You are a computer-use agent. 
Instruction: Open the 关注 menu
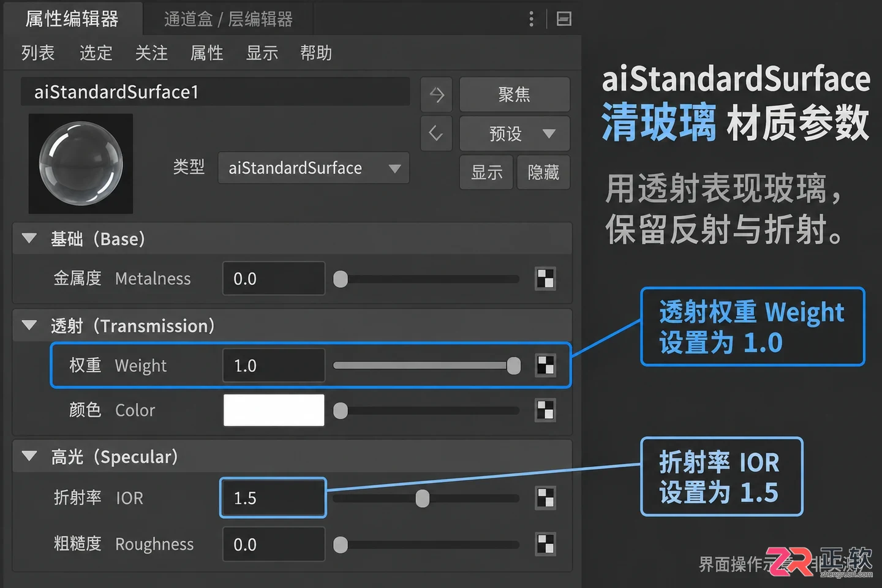click(x=151, y=53)
